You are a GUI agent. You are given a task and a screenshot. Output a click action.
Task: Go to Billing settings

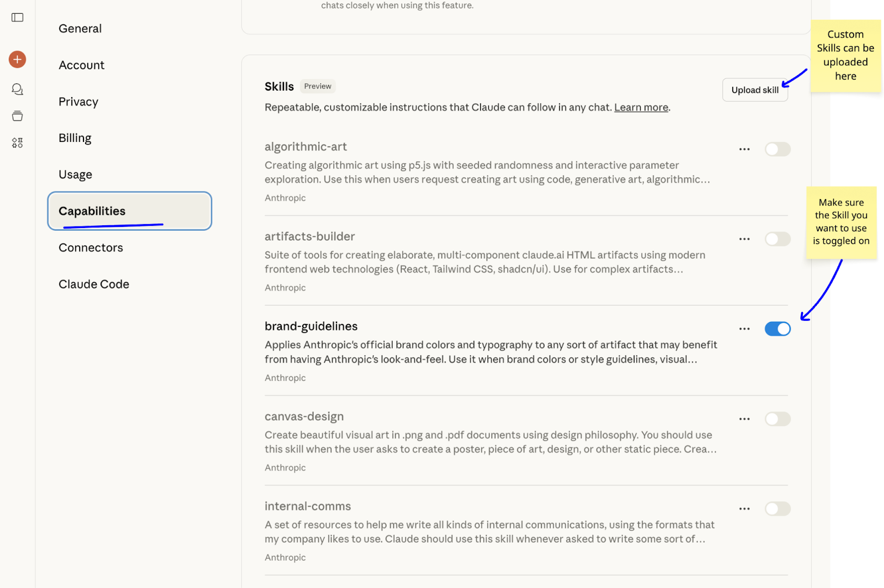tap(75, 138)
